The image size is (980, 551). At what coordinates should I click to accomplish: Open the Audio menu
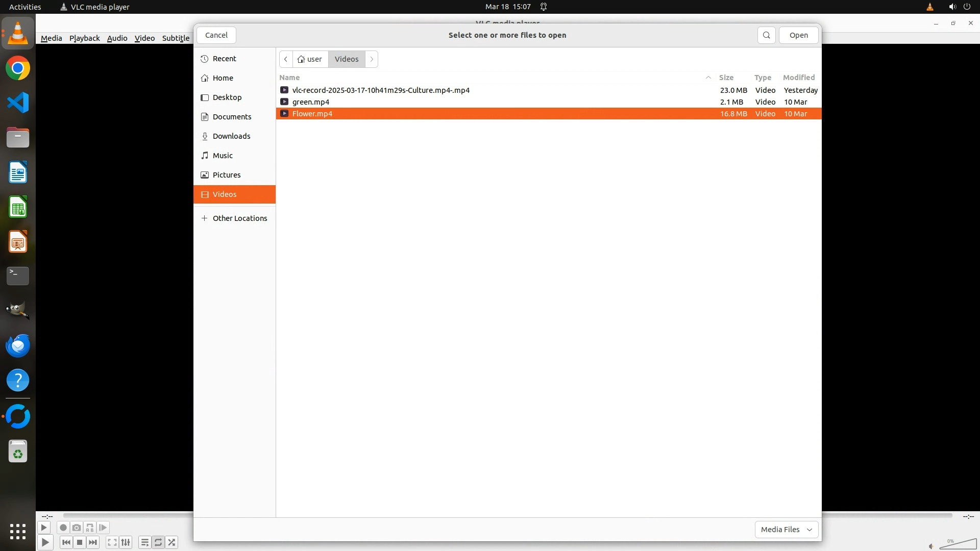point(117,38)
